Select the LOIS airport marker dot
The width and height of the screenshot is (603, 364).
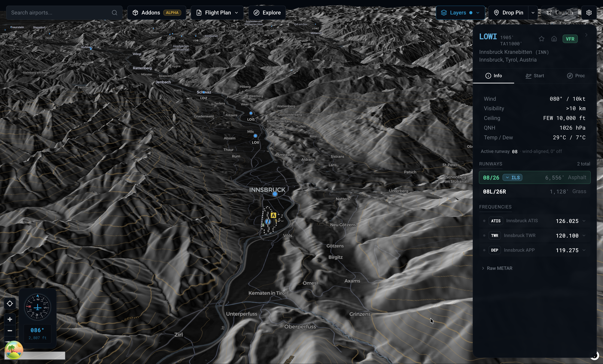(251, 113)
